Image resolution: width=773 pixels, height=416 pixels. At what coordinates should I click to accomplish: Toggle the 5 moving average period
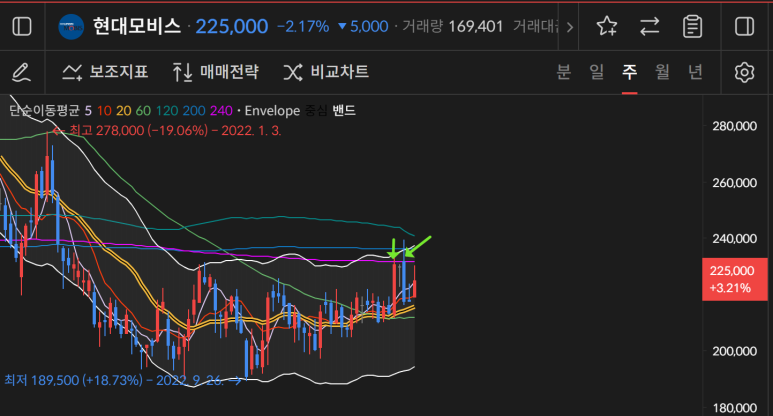(x=88, y=110)
